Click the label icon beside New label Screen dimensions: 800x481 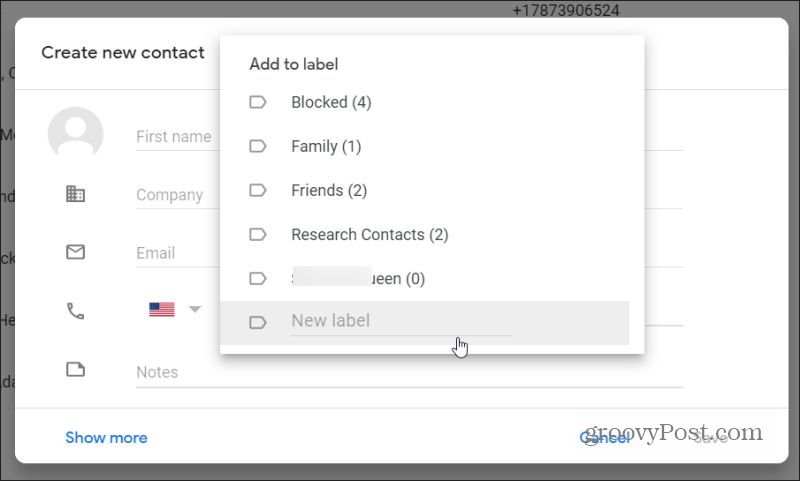click(257, 322)
